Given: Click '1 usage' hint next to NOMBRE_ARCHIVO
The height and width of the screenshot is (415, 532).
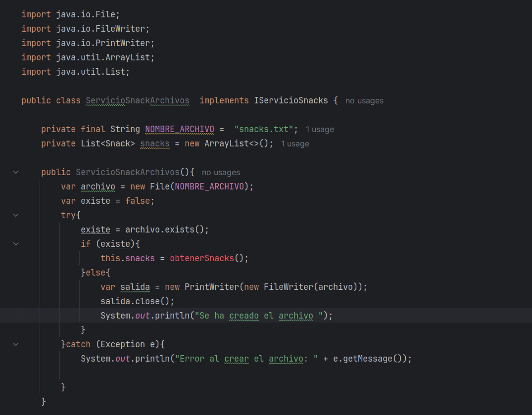Looking at the screenshot, I should click(320, 129).
